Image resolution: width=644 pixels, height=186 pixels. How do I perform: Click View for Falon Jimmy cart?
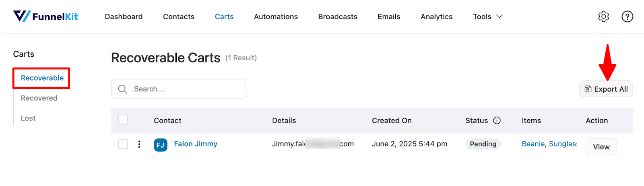[601, 147]
